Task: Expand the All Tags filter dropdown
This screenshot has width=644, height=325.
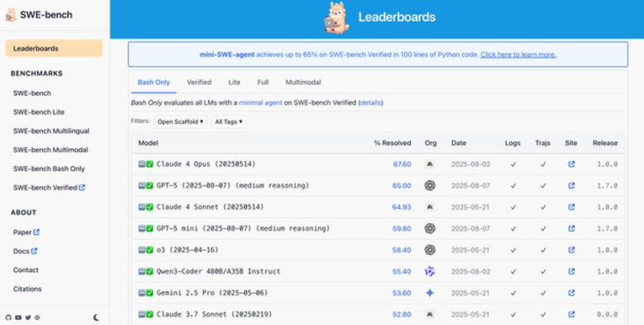Action: click(228, 121)
